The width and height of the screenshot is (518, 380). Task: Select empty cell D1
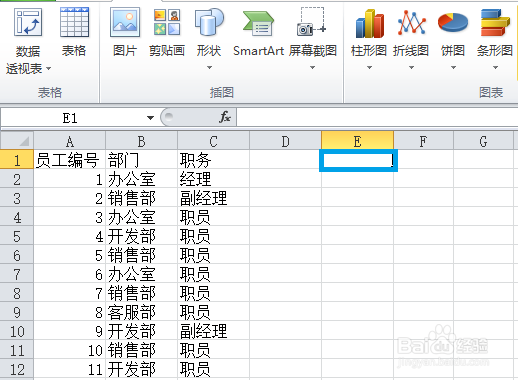pos(286,160)
